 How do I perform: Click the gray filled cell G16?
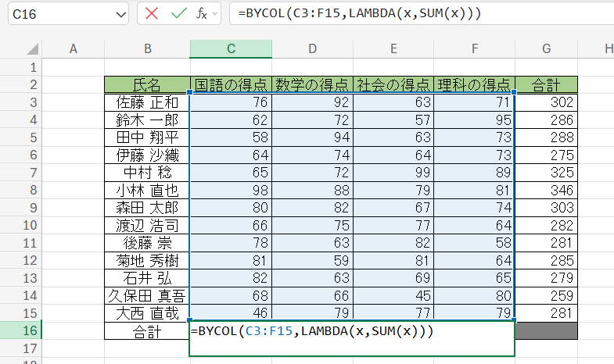(x=546, y=330)
